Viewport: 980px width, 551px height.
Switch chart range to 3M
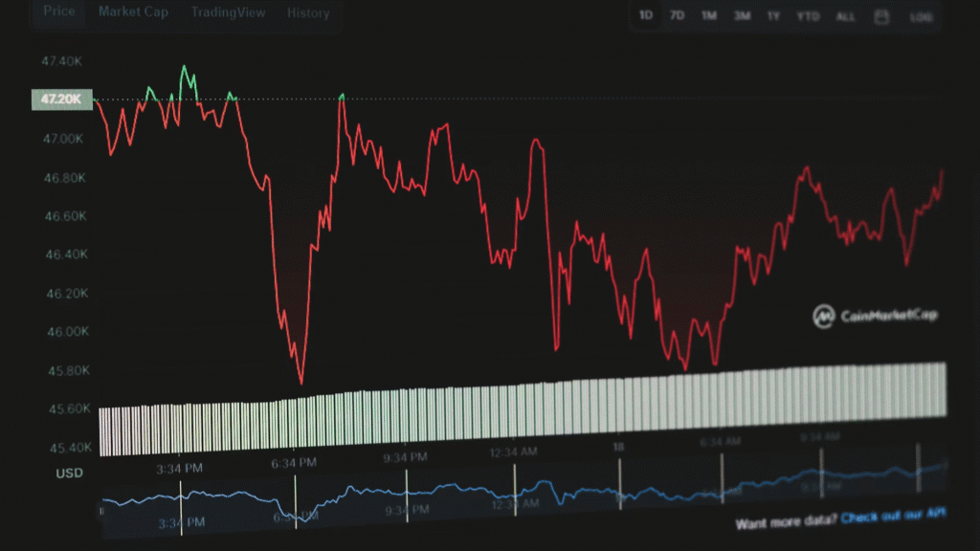[x=742, y=15]
